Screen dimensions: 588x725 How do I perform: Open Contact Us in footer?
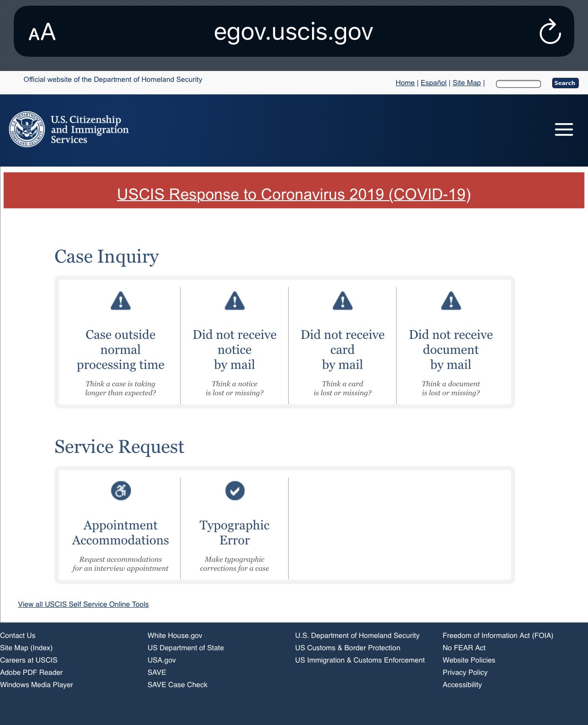pos(18,636)
